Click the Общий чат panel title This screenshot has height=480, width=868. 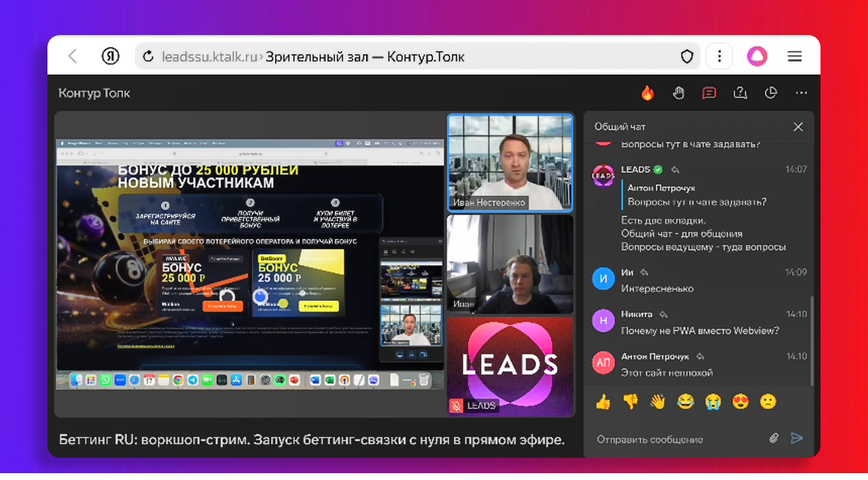coord(620,127)
